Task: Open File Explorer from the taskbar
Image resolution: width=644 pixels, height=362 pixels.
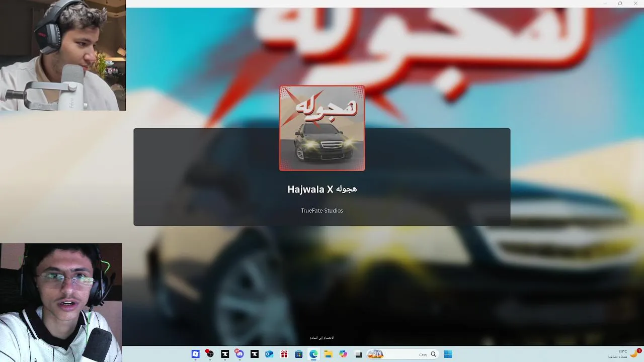Action: tap(328, 354)
